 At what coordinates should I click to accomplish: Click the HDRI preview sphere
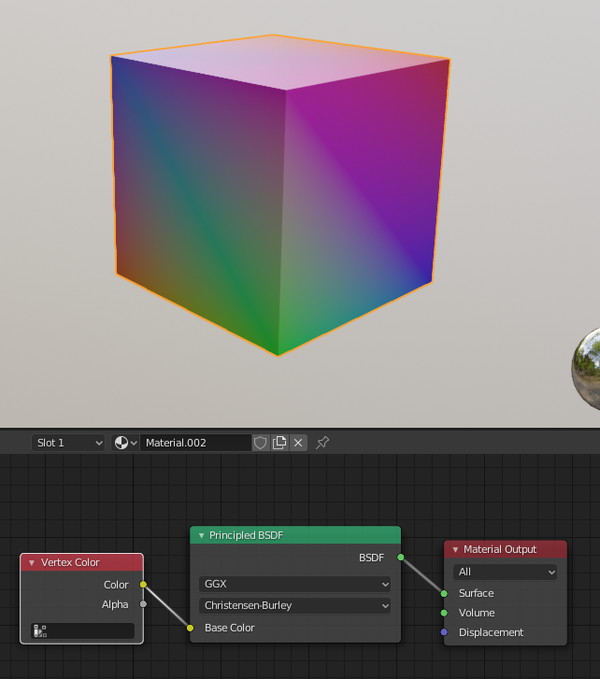click(587, 369)
